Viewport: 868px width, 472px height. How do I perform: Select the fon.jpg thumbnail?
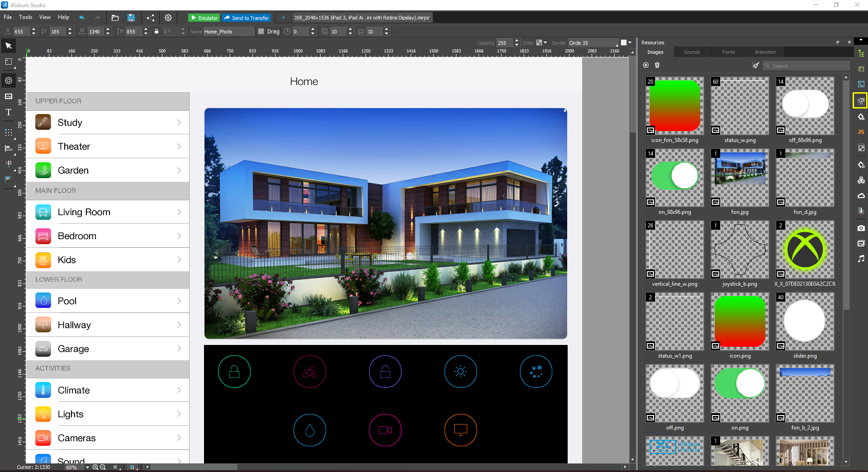(x=740, y=178)
